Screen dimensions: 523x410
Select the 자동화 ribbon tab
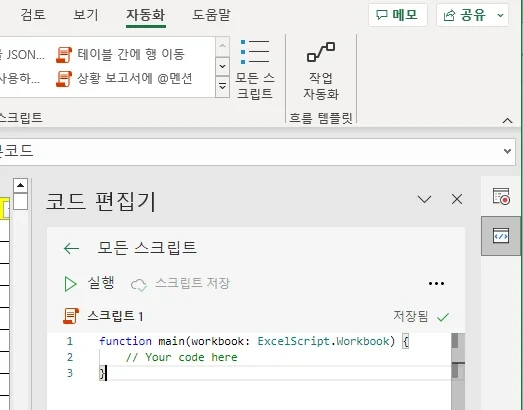[146, 15]
